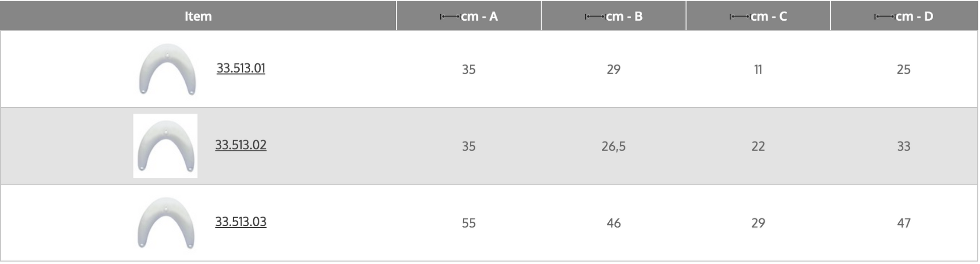Click the dimension ruler icon beside cm - A
This screenshot has height=264, width=980.
pos(450,17)
